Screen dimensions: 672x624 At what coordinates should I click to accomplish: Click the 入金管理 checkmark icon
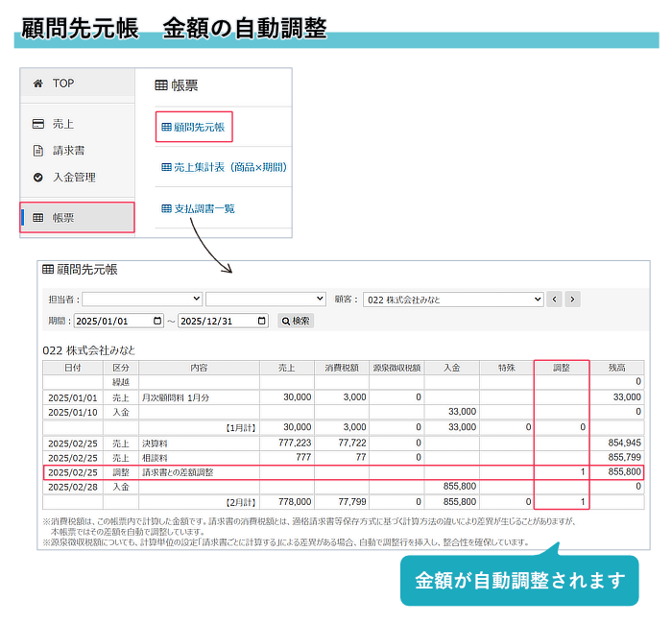[x=38, y=178]
